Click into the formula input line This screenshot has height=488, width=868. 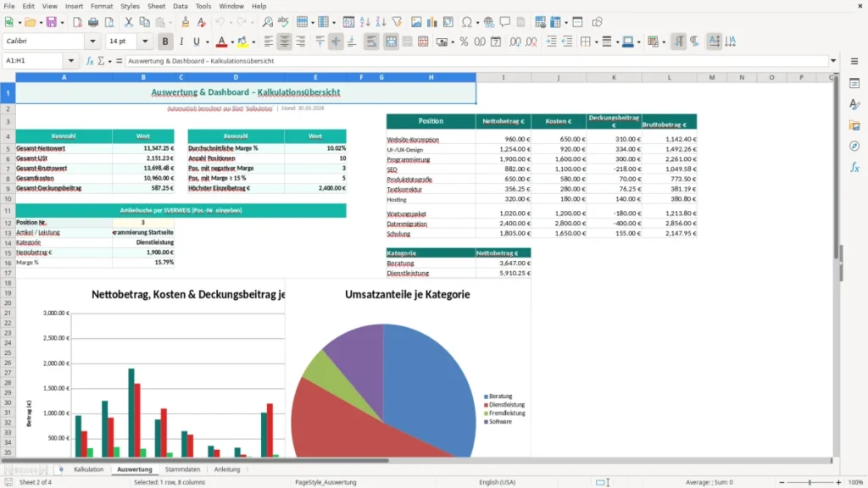click(x=476, y=61)
